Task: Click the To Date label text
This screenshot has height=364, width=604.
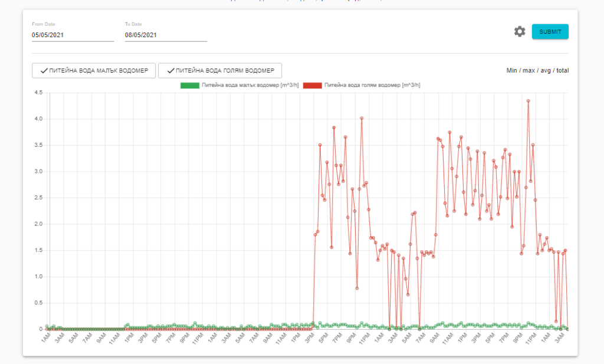Action: pyautogui.click(x=133, y=24)
